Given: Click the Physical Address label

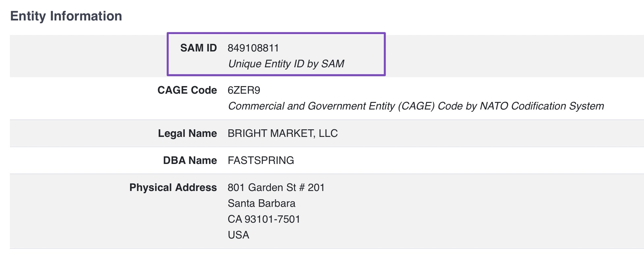Looking at the screenshot, I should click(173, 187).
